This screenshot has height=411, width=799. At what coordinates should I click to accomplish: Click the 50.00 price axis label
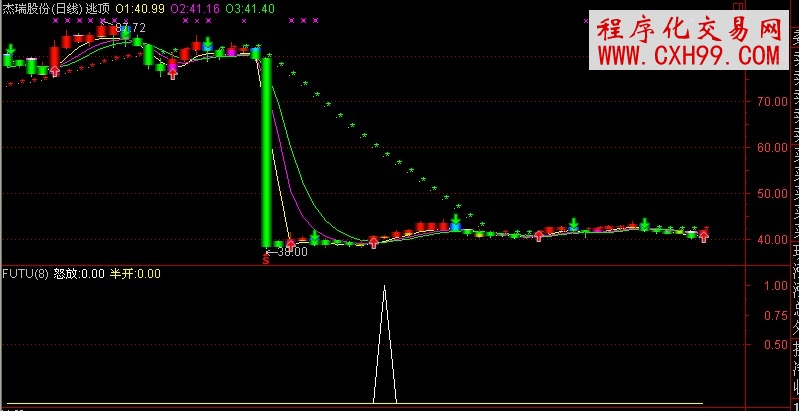pyautogui.click(x=772, y=193)
